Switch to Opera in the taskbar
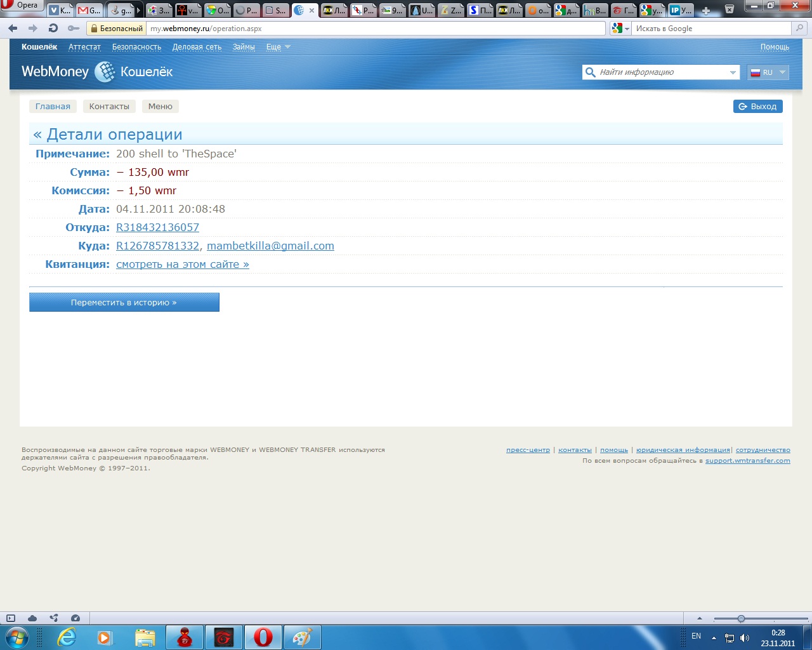812x650 pixels. click(x=263, y=637)
